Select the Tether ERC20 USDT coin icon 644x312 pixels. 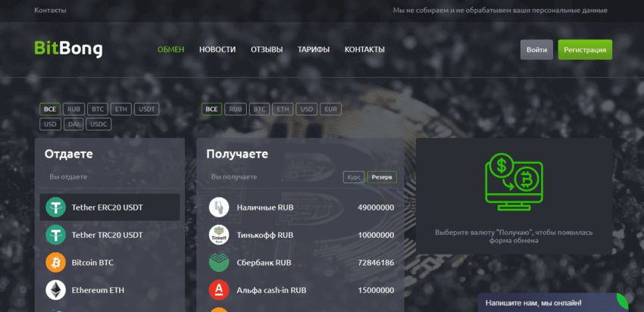[55, 207]
